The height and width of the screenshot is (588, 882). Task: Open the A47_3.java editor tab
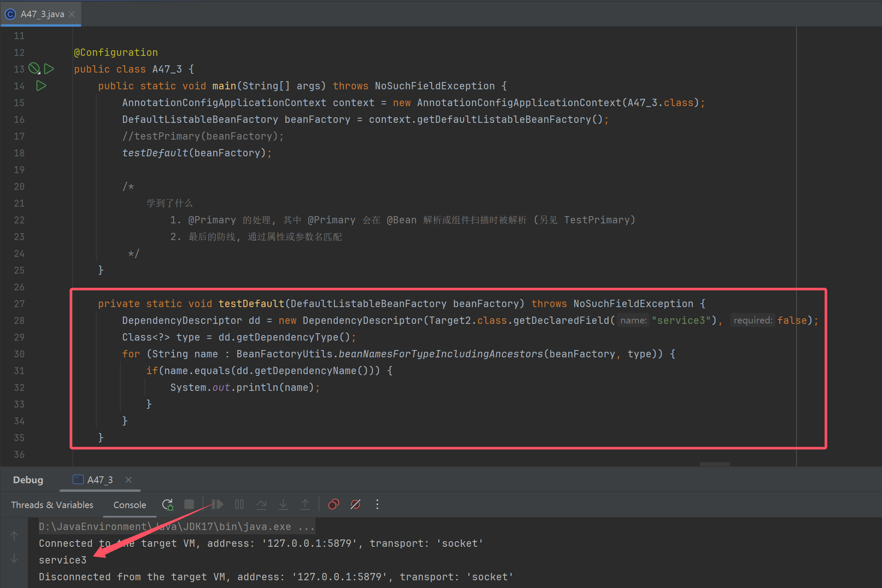click(x=42, y=14)
